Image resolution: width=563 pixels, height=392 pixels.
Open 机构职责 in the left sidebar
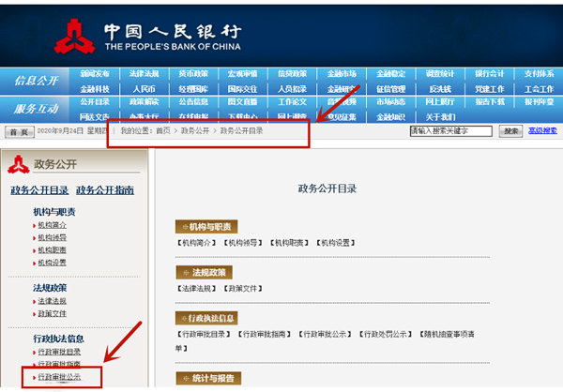[x=52, y=250]
